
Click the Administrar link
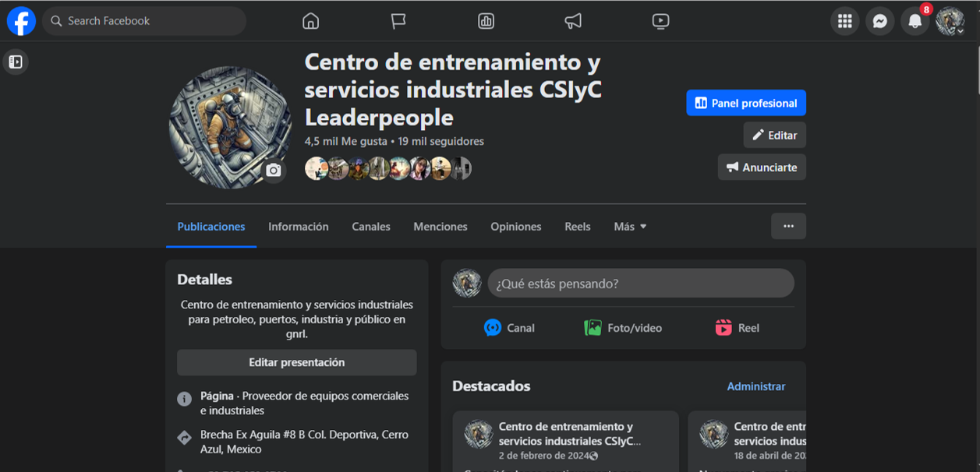point(755,386)
